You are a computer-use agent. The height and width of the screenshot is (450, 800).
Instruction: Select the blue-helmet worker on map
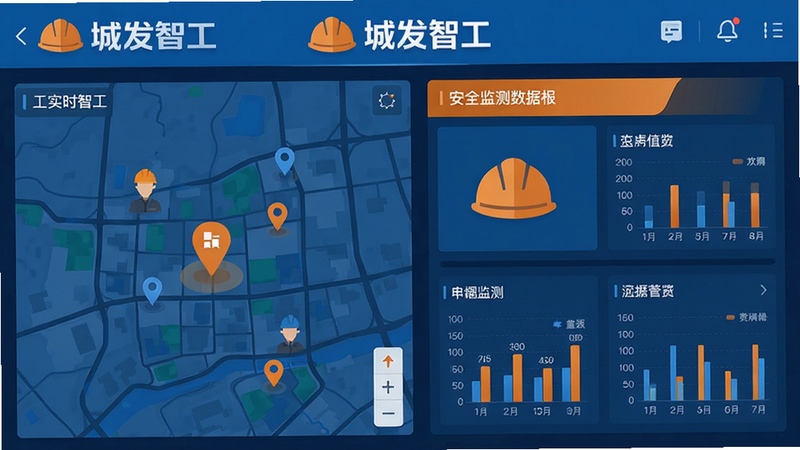(290, 335)
